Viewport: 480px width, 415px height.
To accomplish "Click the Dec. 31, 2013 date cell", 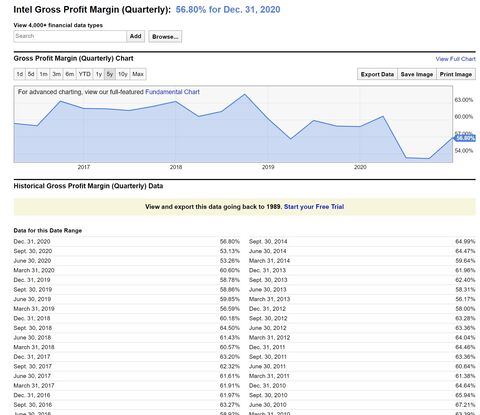I will coord(267,270).
